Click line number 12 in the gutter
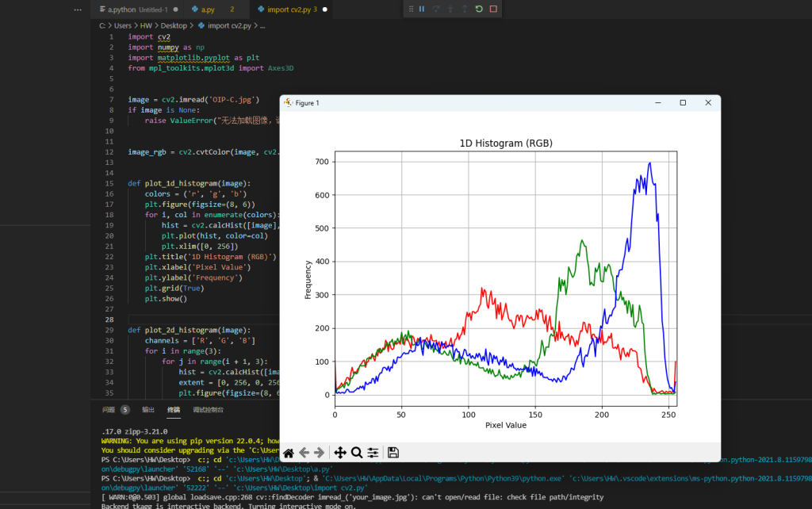Image resolution: width=812 pixels, height=509 pixels. pyautogui.click(x=109, y=151)
